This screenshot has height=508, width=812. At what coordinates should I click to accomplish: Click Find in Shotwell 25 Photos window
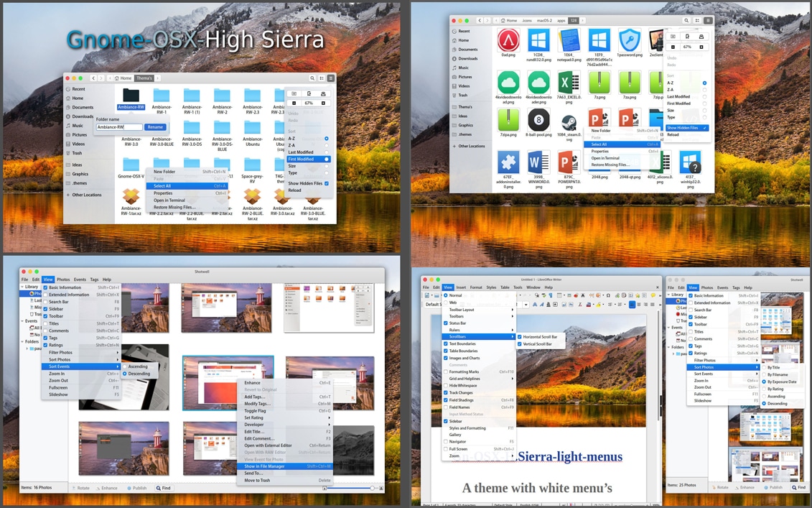(798, 487)
